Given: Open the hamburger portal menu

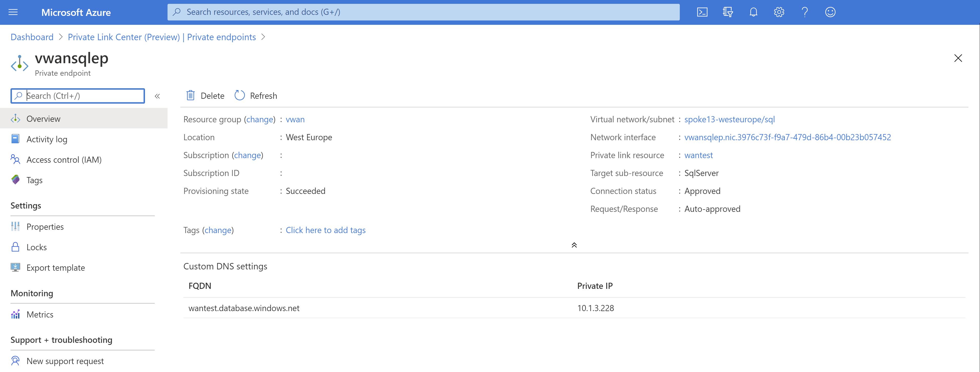Looking at the screenshot, I should [13, 12].
